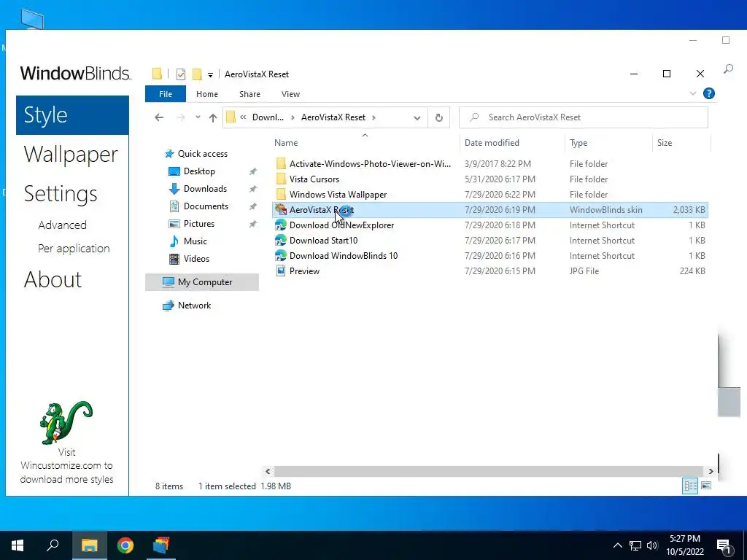
Task: Go back with the Back arrow
Action: tap(159, 117)
